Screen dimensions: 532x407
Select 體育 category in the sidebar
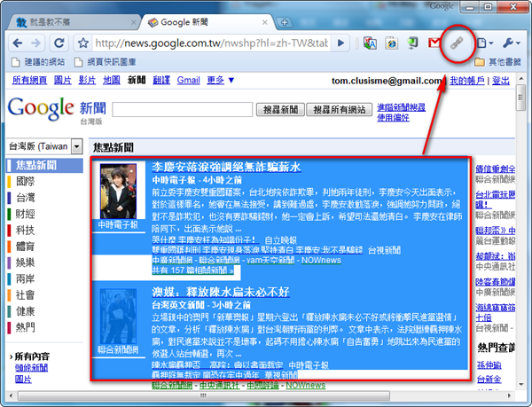coord(25,247)
